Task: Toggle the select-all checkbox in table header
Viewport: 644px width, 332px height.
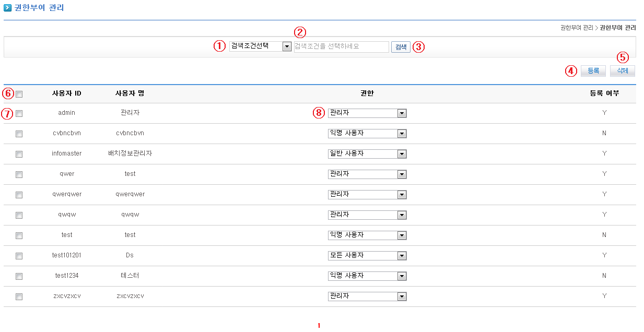Action: tap(19, 94)
